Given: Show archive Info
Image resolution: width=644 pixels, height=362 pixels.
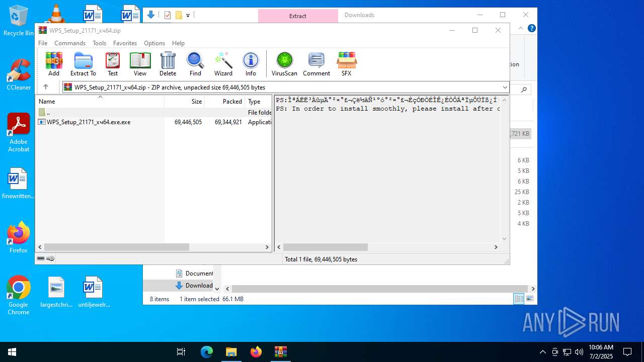Looking at the screenshot, I should pyautogui.click(x=251, y=64).
